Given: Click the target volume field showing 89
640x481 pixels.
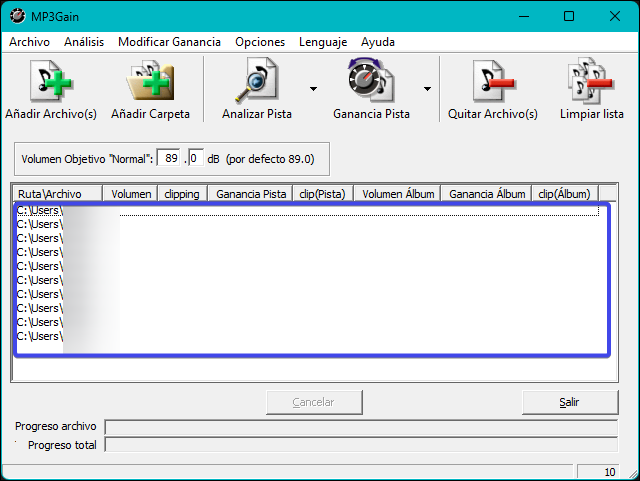Looking at the screenshot, I should pyautogui.click(x=169, y=158).
